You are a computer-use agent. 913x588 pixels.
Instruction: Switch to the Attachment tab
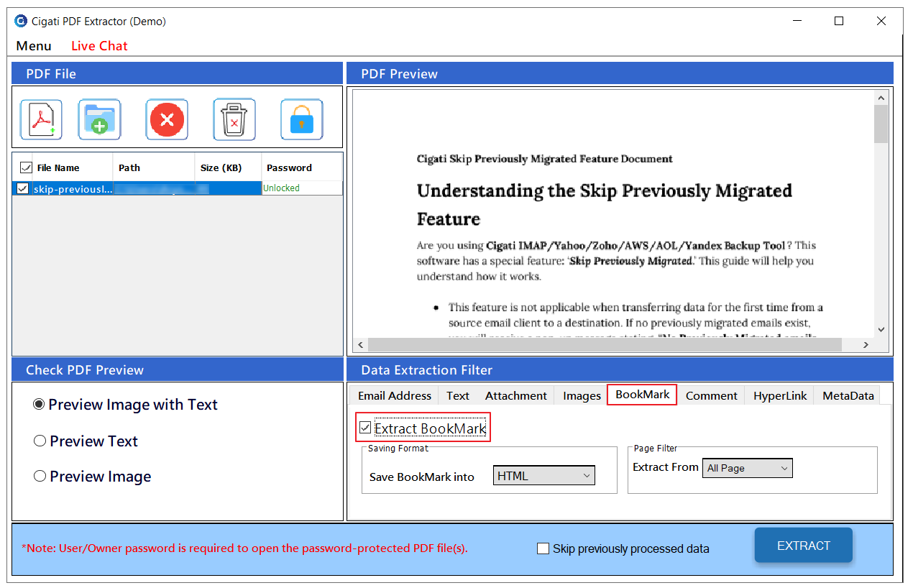[x=515, y=395]
